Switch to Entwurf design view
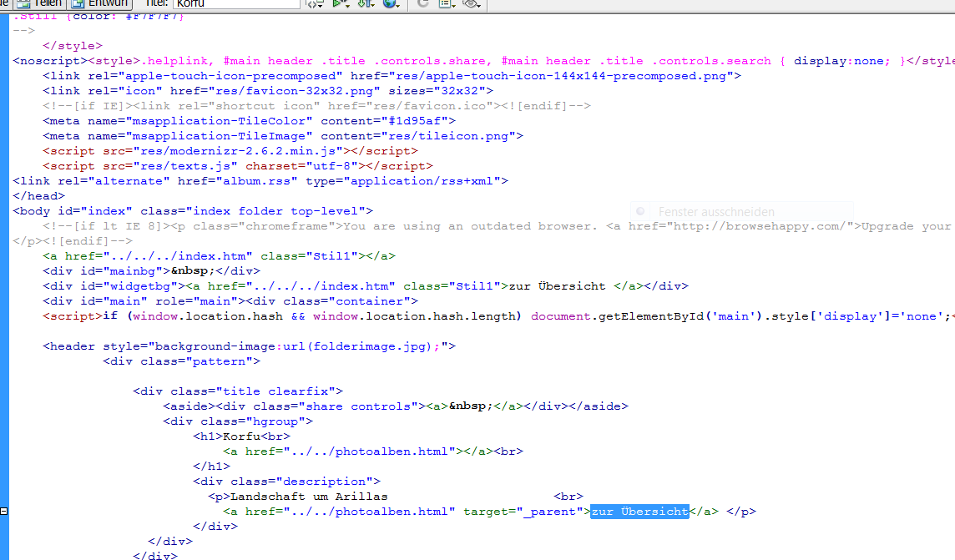955x560 pixels. pyautogui.click(x=100, y=3)
